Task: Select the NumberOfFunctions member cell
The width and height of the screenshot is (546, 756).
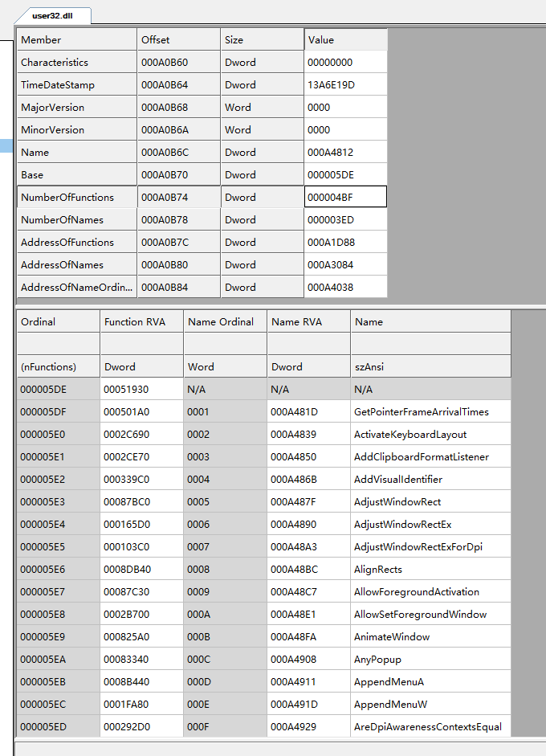Action: click(x=77, y=197)
